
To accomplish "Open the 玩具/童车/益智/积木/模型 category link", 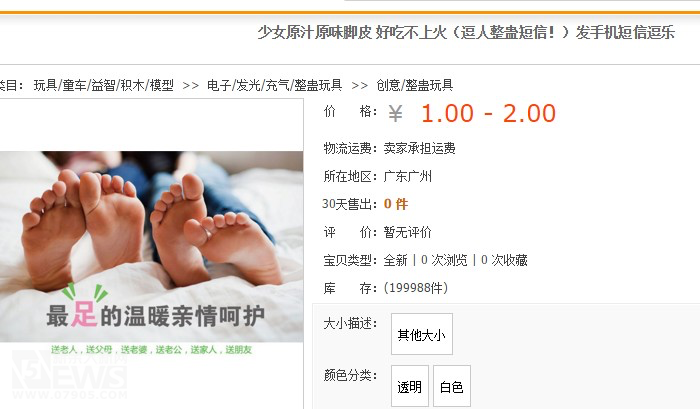I will 104,85.
